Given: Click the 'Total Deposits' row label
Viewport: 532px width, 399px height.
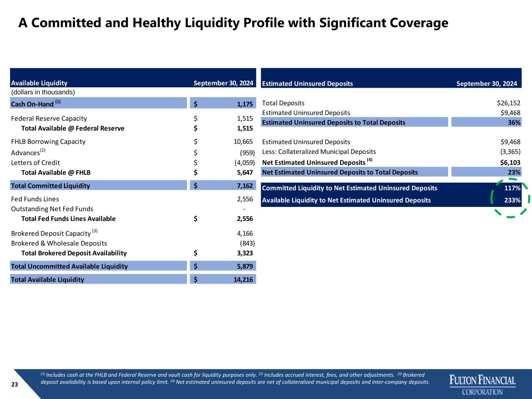Looking at the screenshot, I should point(283,103).
